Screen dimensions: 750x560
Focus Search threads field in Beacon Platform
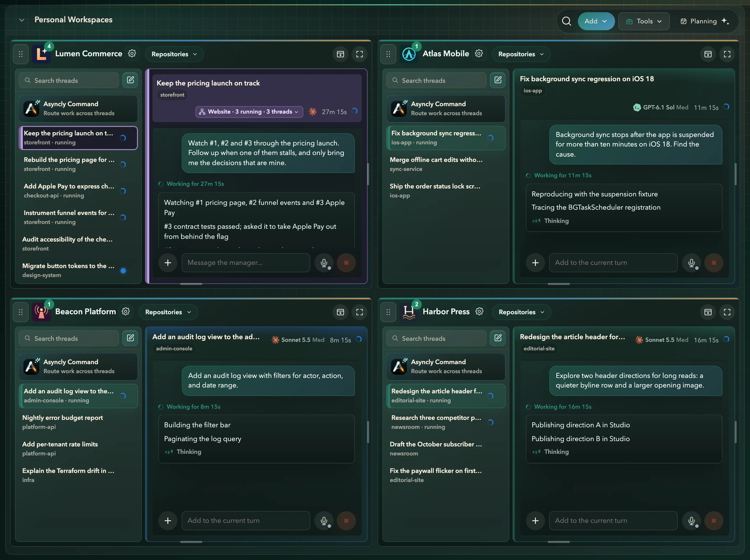(69, 338)
